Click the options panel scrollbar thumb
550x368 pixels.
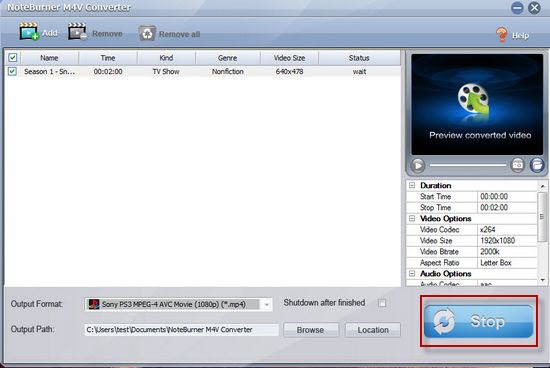pyautogui.click(x=542, y=217)
